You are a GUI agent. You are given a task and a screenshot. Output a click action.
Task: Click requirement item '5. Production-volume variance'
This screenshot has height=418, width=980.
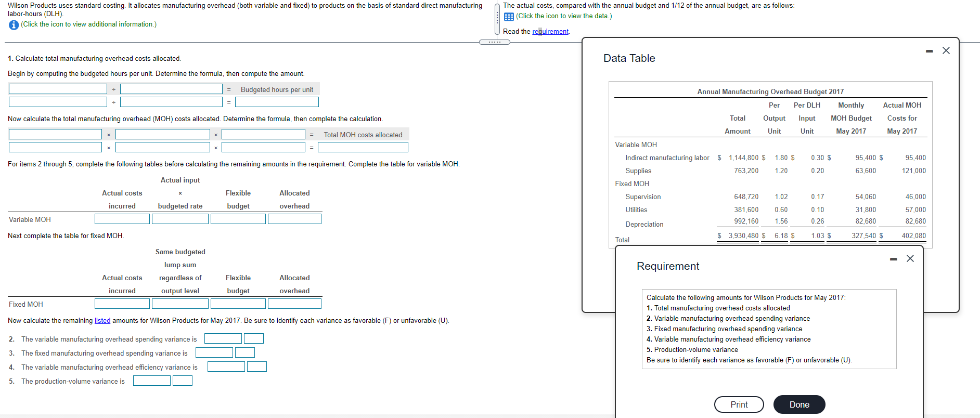coord(692,350)
